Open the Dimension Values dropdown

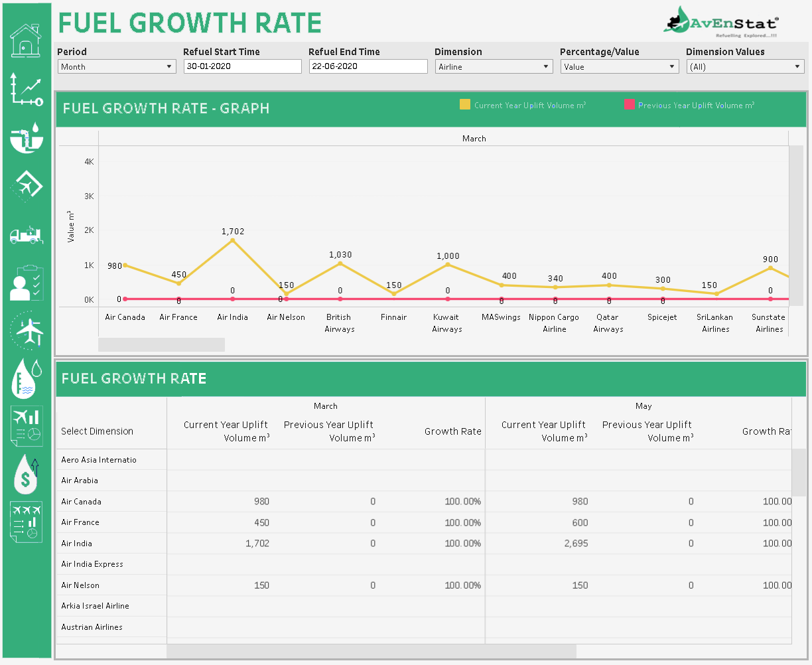click(x=744, y=66)
